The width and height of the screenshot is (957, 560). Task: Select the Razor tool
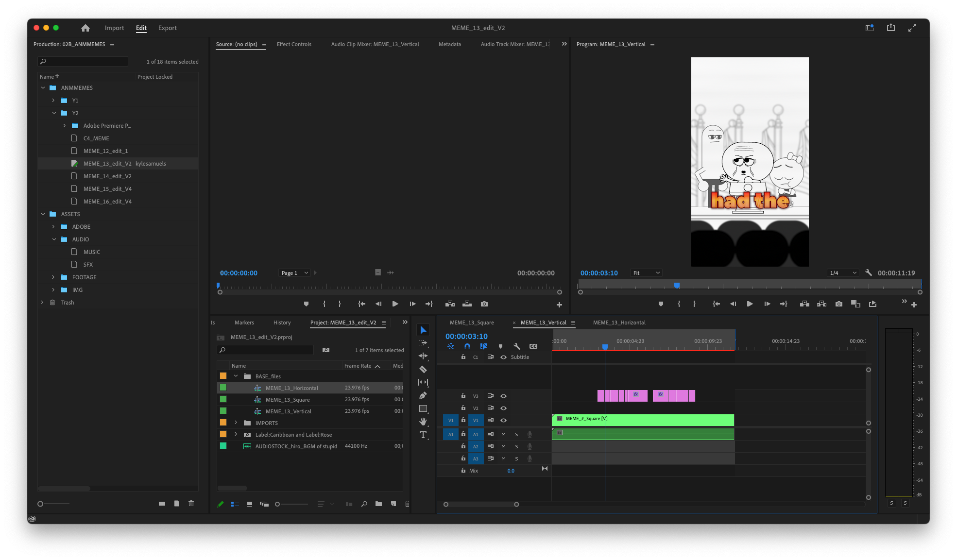[x=423, y=369]
